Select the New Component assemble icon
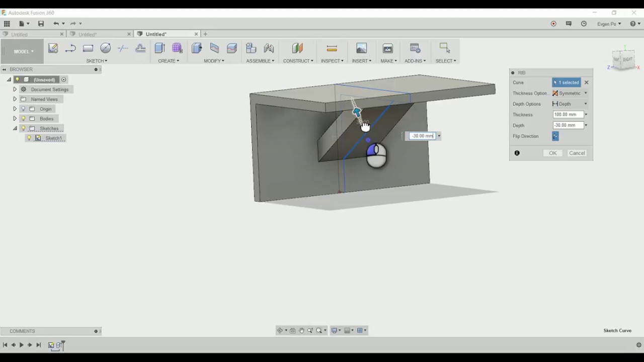Viewport: 644px width, 362px height. [x=251, y=48]
